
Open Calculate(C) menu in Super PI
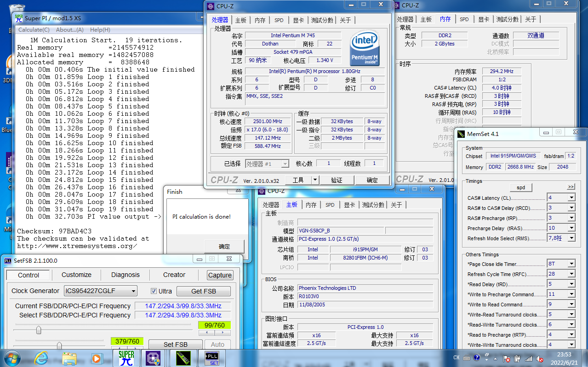[34, 30]
